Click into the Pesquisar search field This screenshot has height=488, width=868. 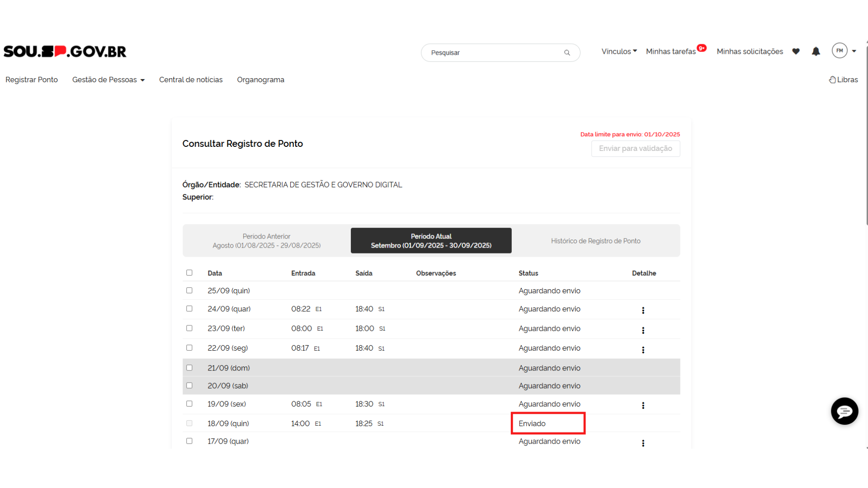493,53
